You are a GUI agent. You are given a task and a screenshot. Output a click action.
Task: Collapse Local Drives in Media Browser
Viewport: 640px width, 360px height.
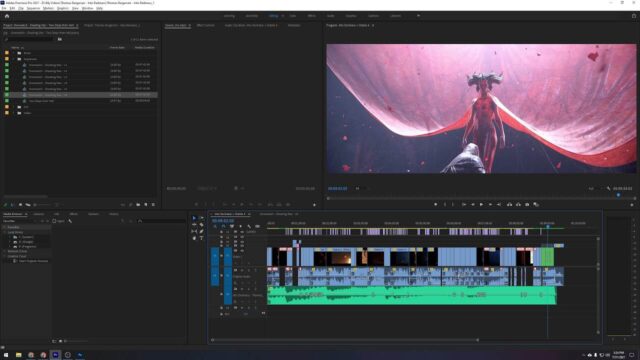pyautogui.click(x=5, y=232)
